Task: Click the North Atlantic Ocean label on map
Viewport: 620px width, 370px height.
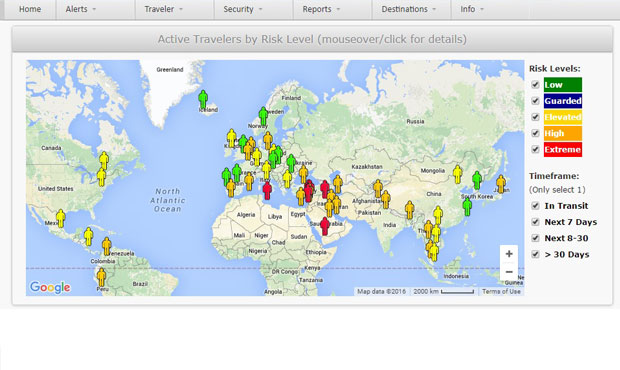Action: pyautogui.click(x=168, y=200)
